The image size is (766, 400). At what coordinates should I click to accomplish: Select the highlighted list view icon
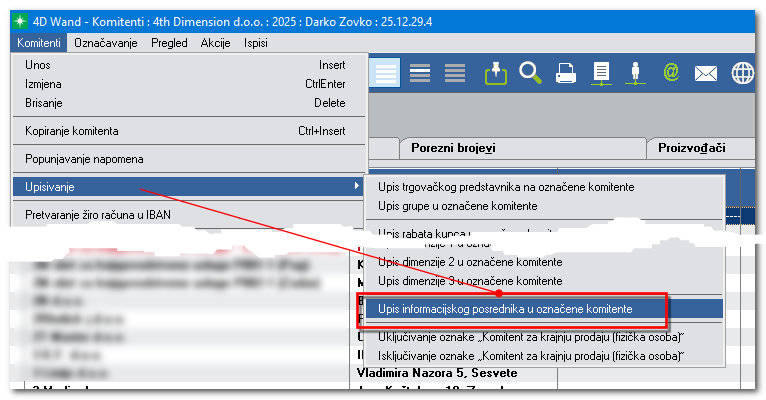[x=386, y=73]
